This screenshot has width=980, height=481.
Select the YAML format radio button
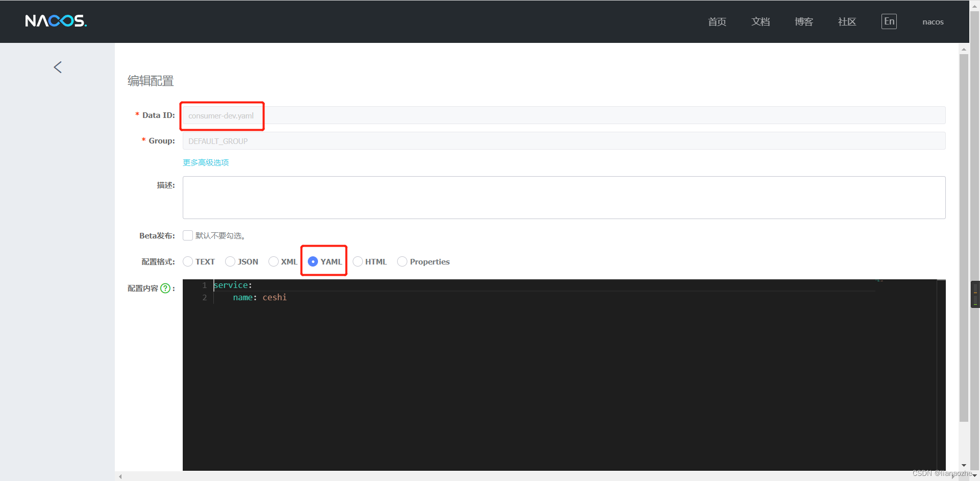[313, 261]
